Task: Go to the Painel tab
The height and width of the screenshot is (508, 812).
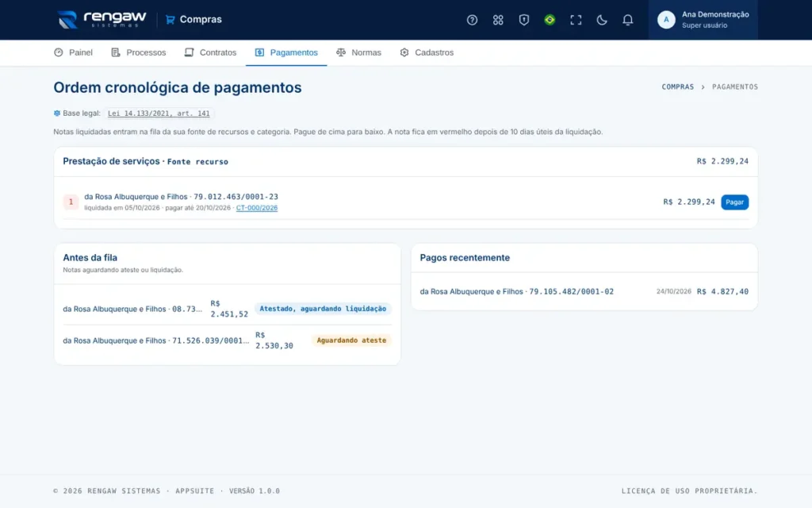Action: (73, 52)
